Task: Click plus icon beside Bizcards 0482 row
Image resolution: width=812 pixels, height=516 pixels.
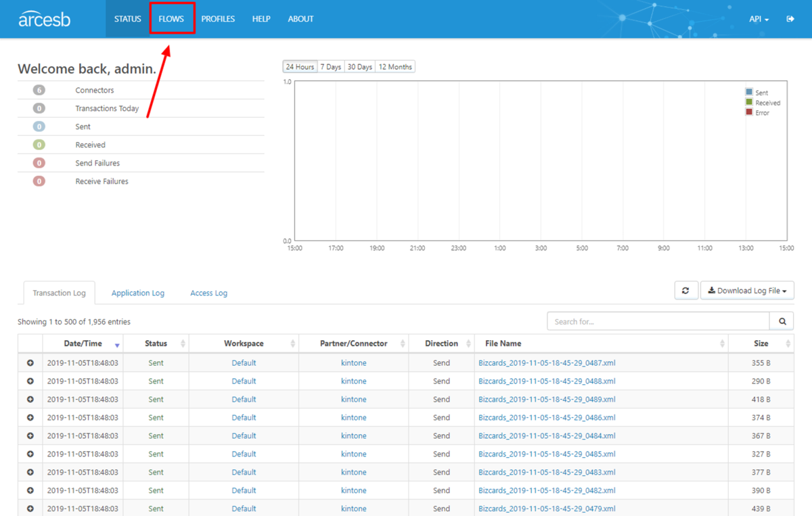Action: coord(30,490)
